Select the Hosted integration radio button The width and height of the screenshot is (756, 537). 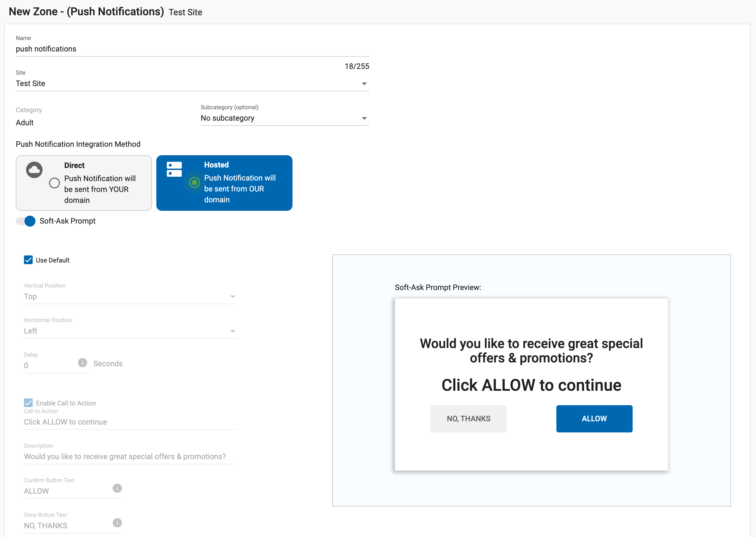[x=194, y=182]
